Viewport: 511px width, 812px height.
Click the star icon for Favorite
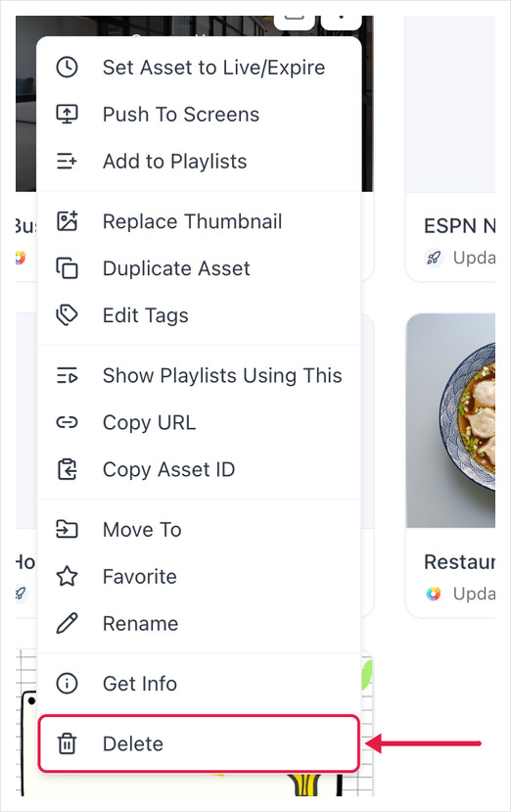pyautogui.click(x=67, y=576)
